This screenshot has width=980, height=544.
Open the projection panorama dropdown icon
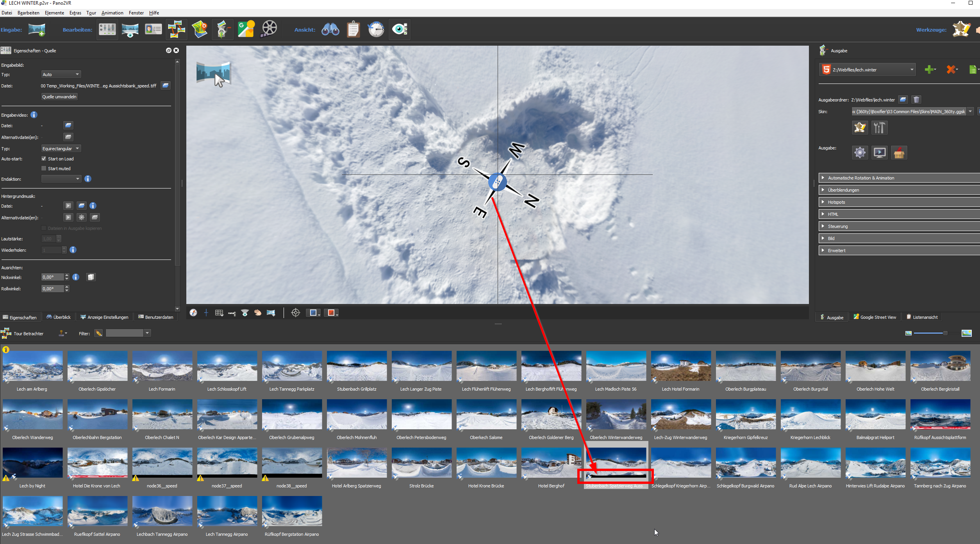pyautogui.click(x=271, y=313)
